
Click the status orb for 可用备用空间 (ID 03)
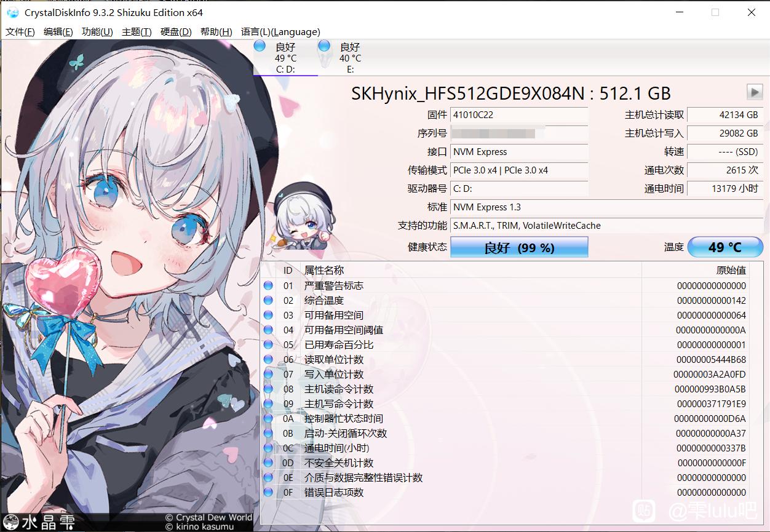tap(268, 315)
